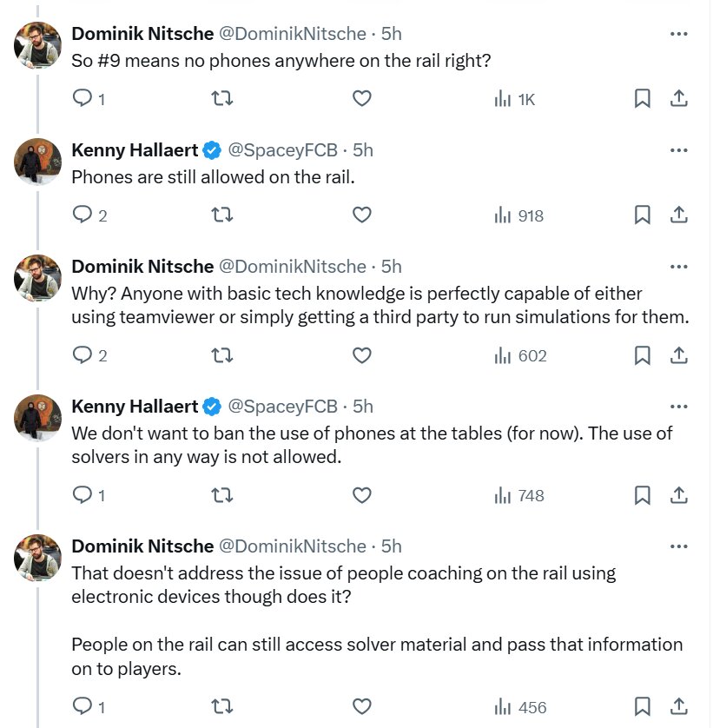Bookmark the teamviewer simulations tweet

[643, 355]
